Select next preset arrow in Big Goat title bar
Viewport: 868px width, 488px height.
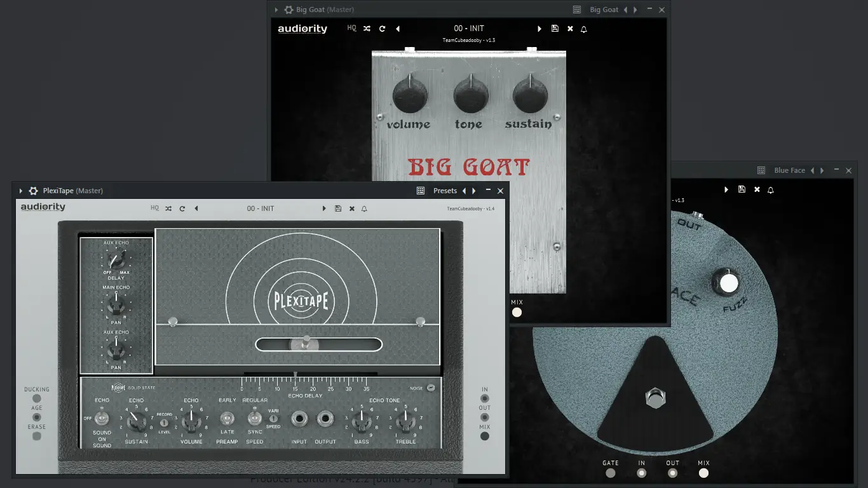[635, 10]
